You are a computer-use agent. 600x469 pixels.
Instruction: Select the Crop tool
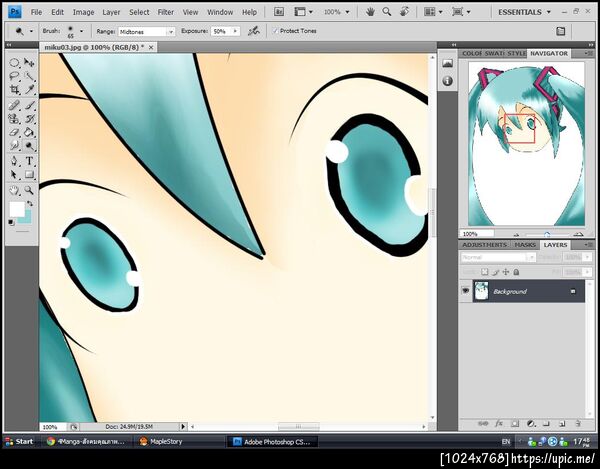[14, 90]
